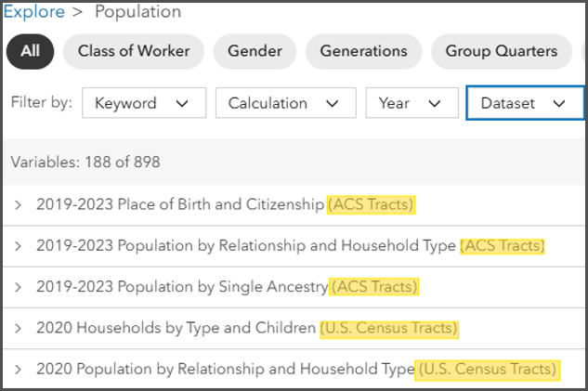The image size is (588, 391).
Task: Select the Group Quarters category pill
Action: tap(502, 51)
